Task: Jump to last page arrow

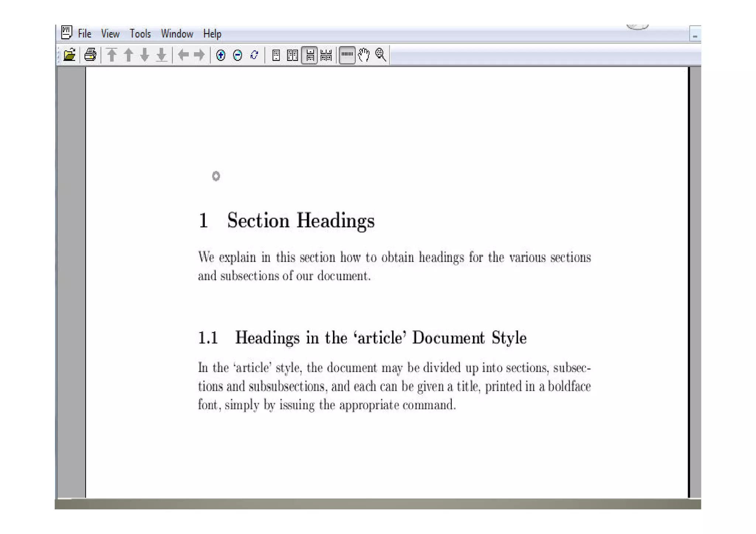Action: pos(161,55)
